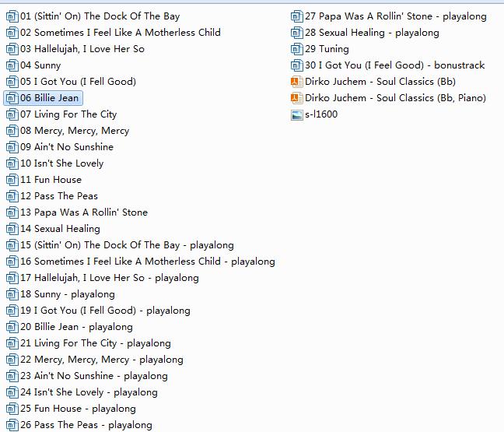This screenshot has height=432, width=504.
Task: Click the PDF icon of Dirko Juchem - Soul Classics (Bb)
Action: [x=296, y=82]
